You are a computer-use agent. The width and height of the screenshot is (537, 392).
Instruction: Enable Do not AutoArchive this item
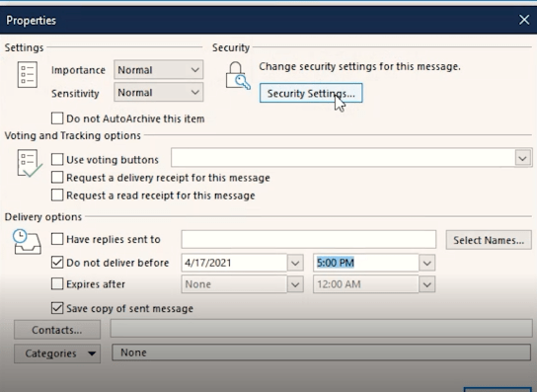tap(57, 118)
